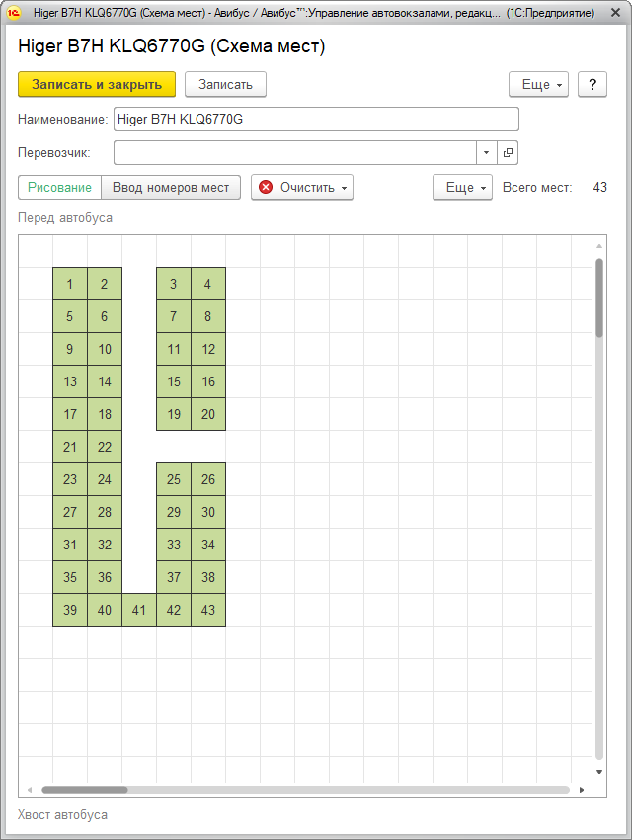This screenshot has width=632, height=840.
Task: Open help with the question mark button
Action: click(592, 84)
